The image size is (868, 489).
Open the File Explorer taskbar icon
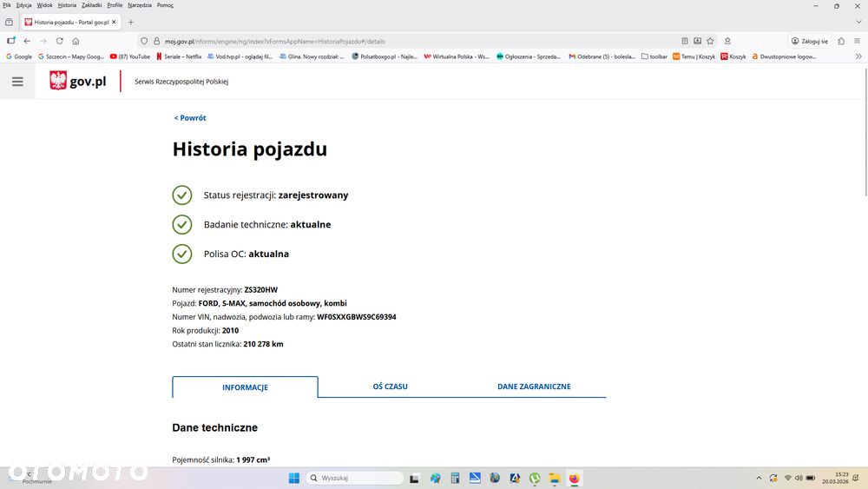[x=554, y=478]
